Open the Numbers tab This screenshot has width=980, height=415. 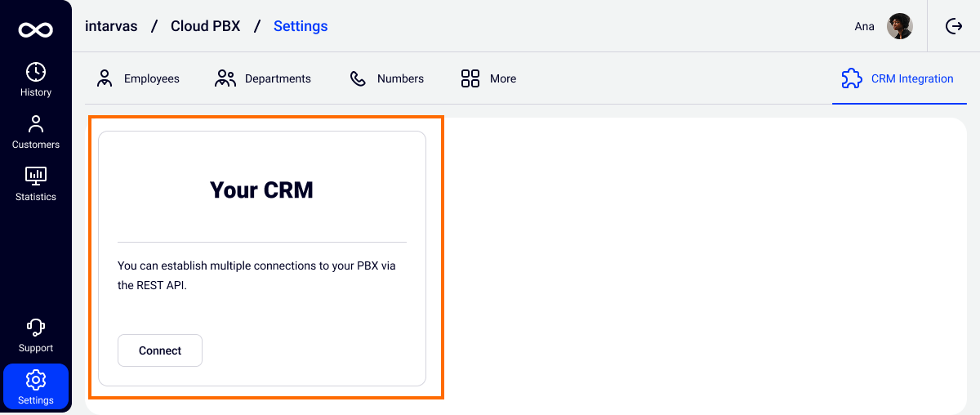pyautogui.click(x=387, y=78)
